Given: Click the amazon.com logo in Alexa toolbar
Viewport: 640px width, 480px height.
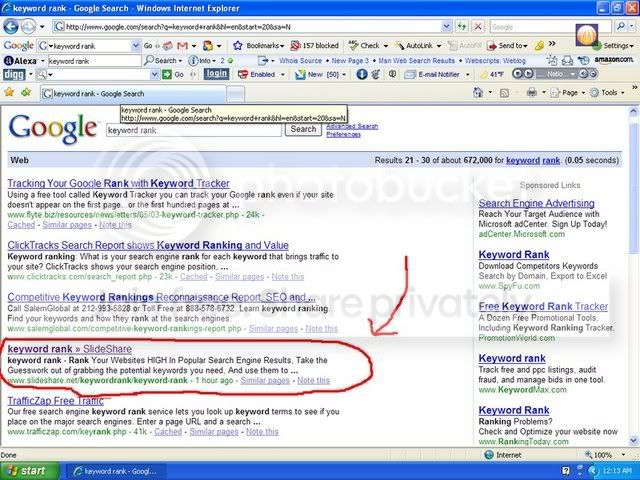Looking at the screenshot, I should pyautogui.click(x=614, y=60).
